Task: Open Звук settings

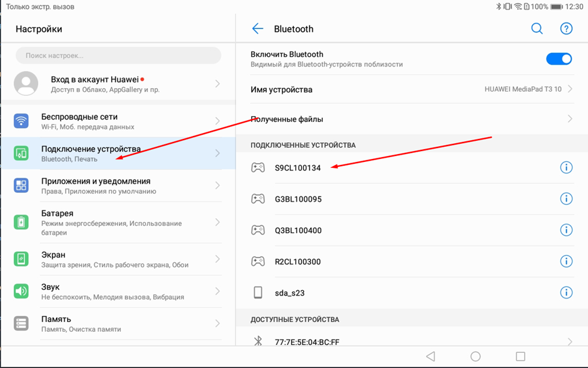Action: coord(118,291)
